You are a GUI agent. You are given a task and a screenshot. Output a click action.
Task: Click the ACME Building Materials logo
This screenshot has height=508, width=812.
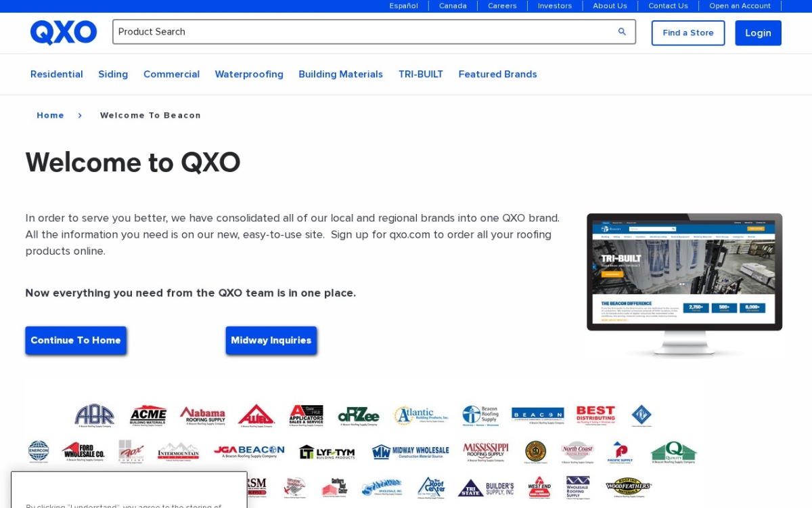(148, 415)
